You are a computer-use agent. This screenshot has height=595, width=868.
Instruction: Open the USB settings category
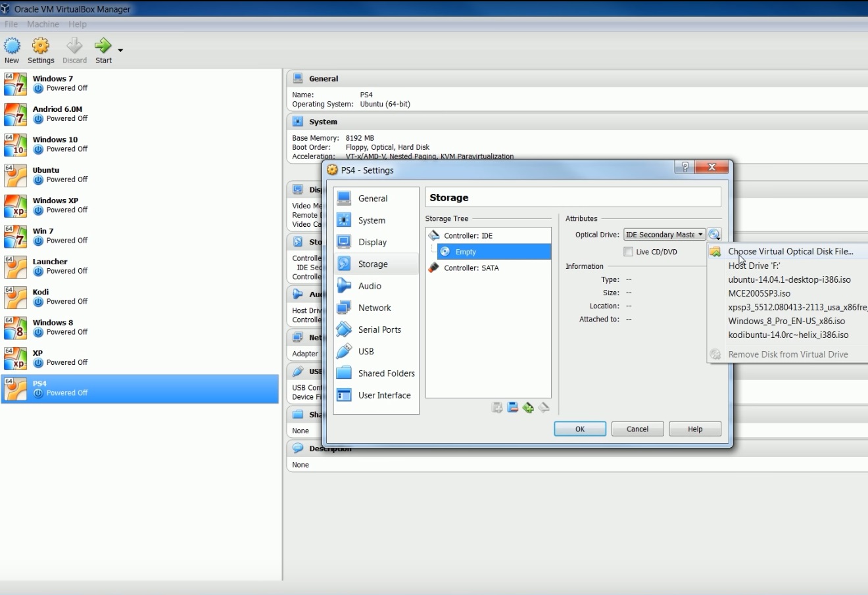[x=375, y=351]
